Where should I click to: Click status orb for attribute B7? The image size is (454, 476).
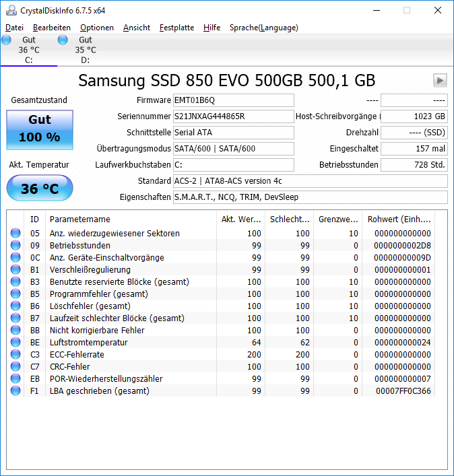[x=15, y=318]
